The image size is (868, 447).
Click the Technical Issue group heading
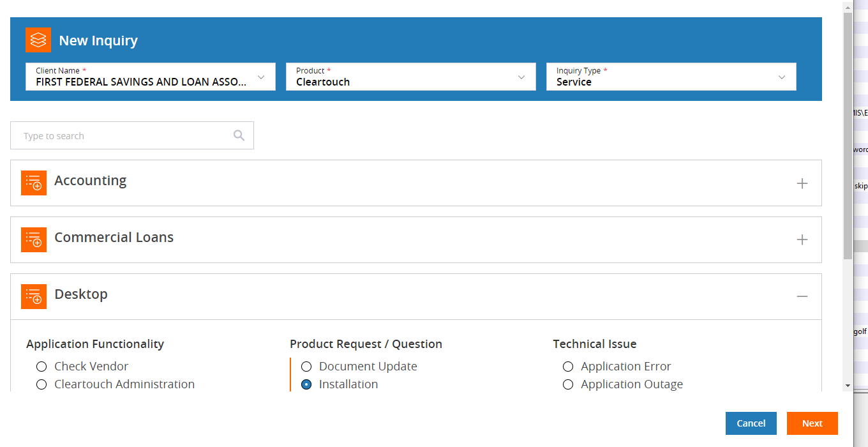(595, 344)
